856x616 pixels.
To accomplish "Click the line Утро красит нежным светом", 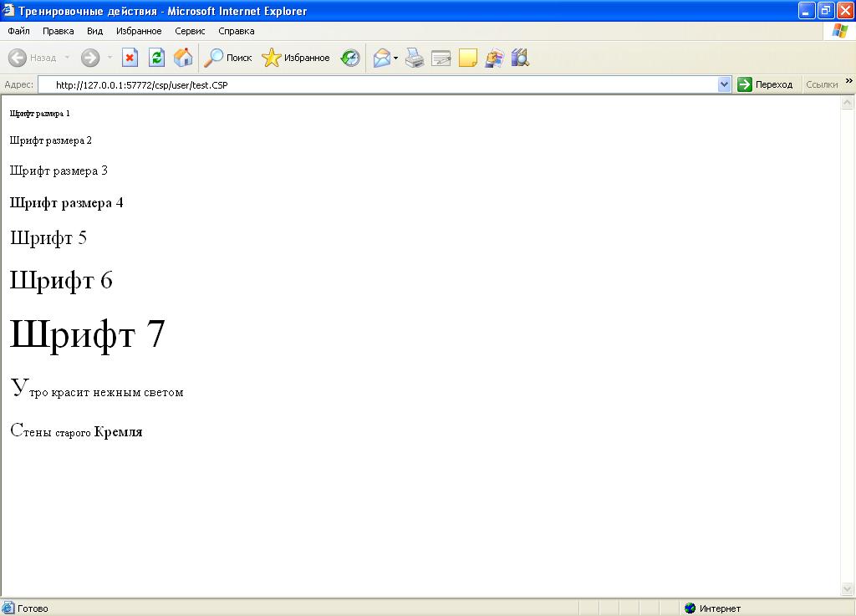I will (x=97, y=388).
